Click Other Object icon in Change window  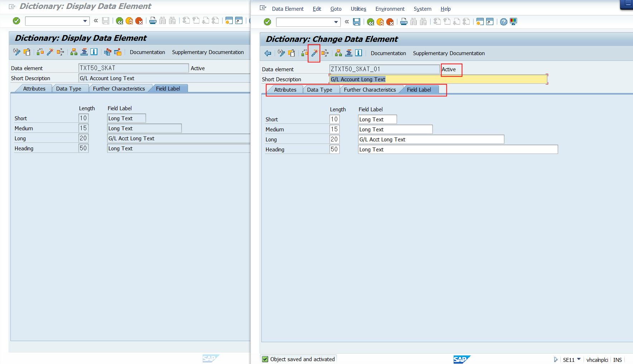[x=292, y=53]
